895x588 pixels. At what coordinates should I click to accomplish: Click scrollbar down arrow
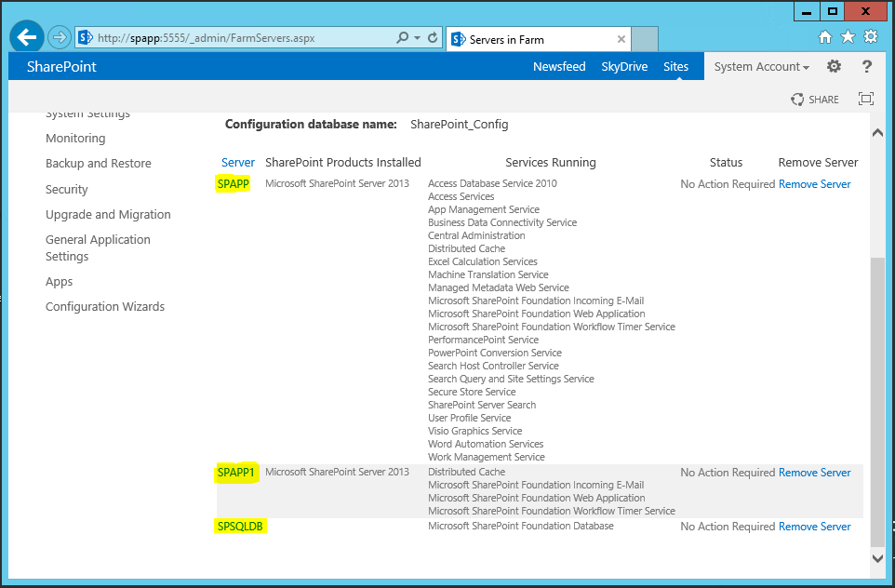point(877,558)
